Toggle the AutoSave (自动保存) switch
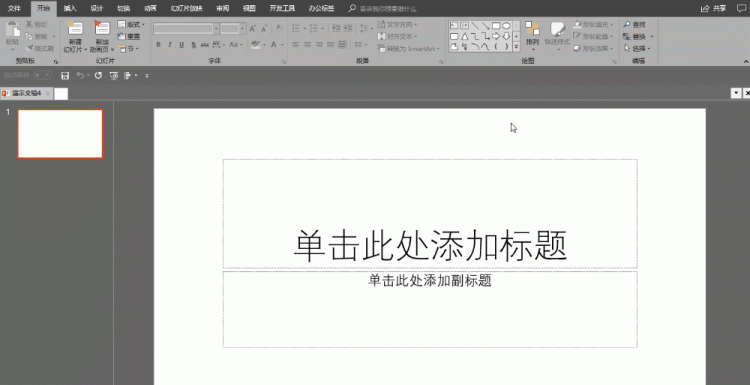Image resolution: width=750 pixels, height=385 pixels. (43, 75)
